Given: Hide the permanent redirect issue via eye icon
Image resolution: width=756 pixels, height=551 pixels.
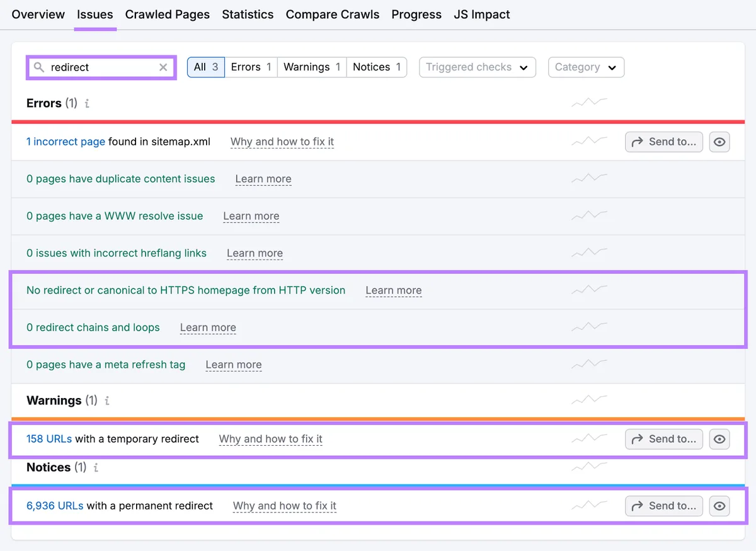Looking at the screenshot, I should (x=719, y=506).
